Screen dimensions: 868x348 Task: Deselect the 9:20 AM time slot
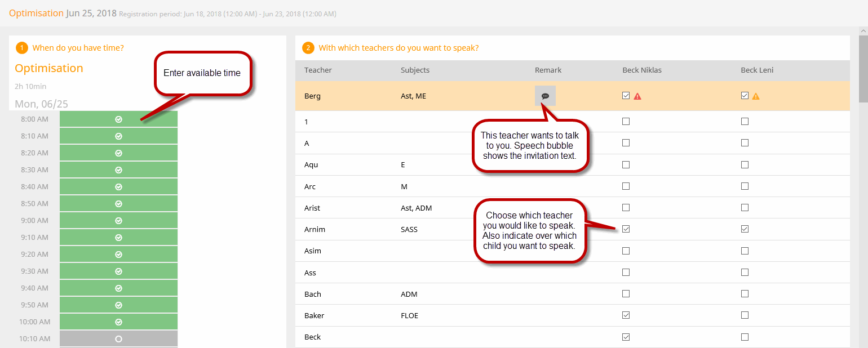coord(118,254)
